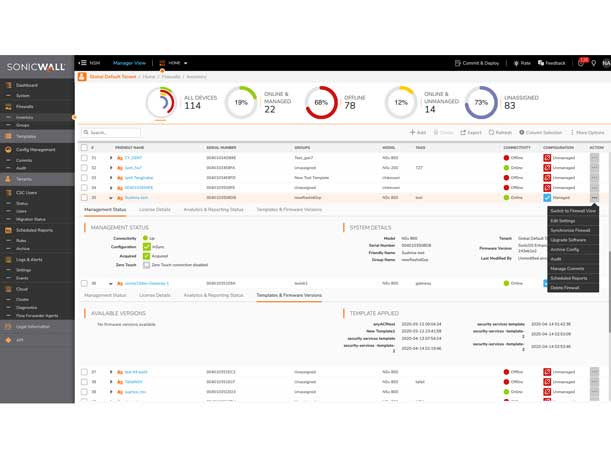Open the Rate lightbulb icon
This screenshot has width=611, height=458.
point(517,63)
